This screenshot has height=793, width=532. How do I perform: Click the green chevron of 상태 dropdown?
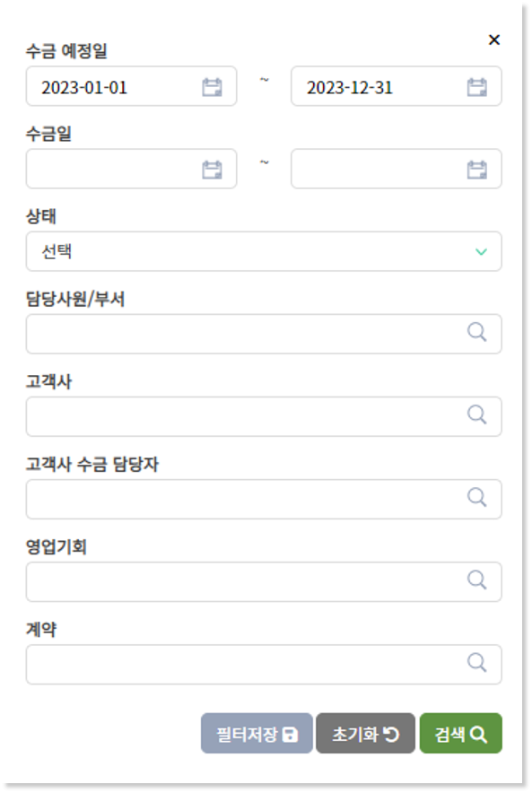click(x=481, y=252)
